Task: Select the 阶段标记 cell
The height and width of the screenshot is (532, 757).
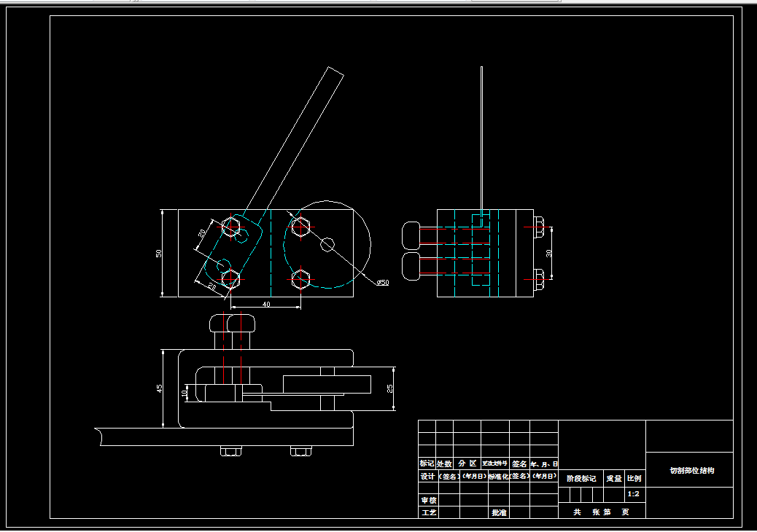Action: [581, 479]
